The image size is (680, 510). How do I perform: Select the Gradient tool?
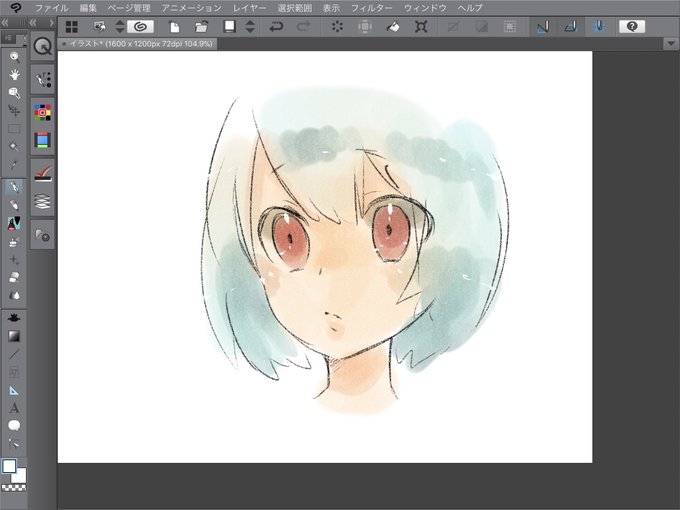(14, 336)
